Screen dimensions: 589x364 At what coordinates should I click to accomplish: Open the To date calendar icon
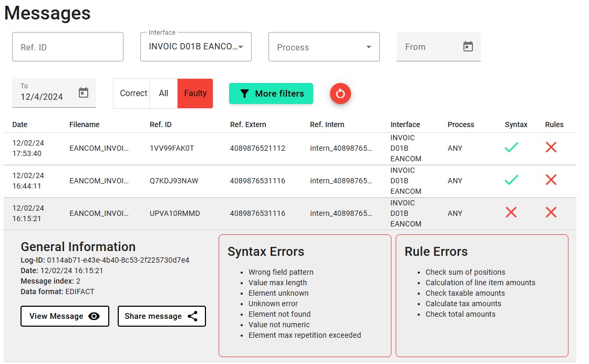[x=83, y=93]
